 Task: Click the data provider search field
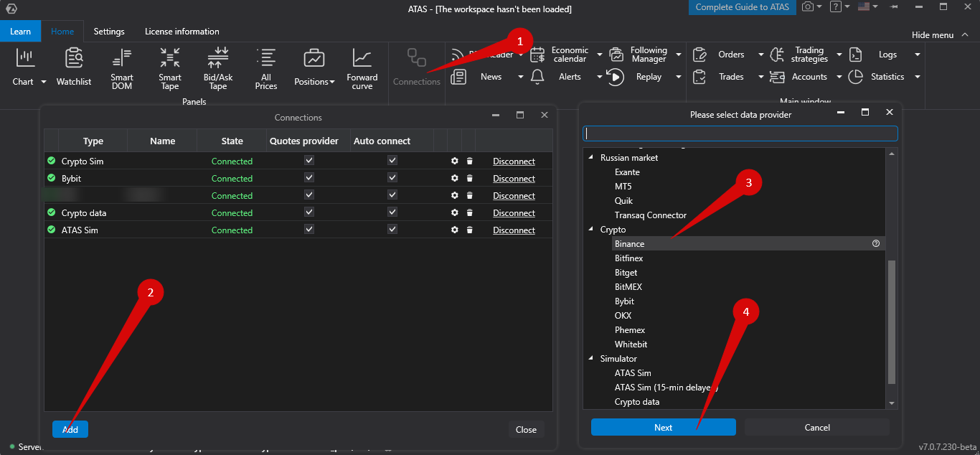(x=740, y=133)
